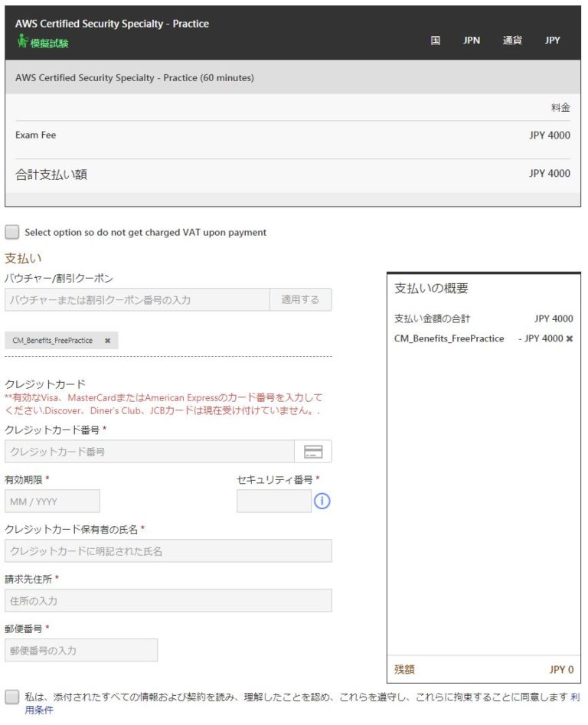Viewport: 588px width, 725px height.
Task: Focus the cardholder name field
Action: tap(168, 551)
